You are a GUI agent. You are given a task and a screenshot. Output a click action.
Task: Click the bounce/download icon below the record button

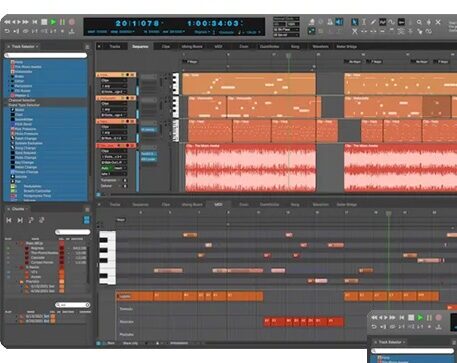pyautogui.click(x=72, y=31)
